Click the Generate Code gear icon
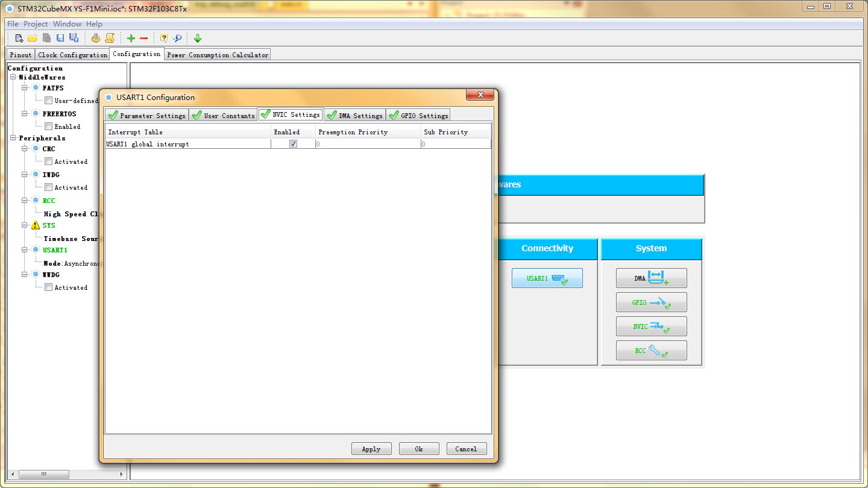This screenshot has height=488, width=868. coord(95,38)
